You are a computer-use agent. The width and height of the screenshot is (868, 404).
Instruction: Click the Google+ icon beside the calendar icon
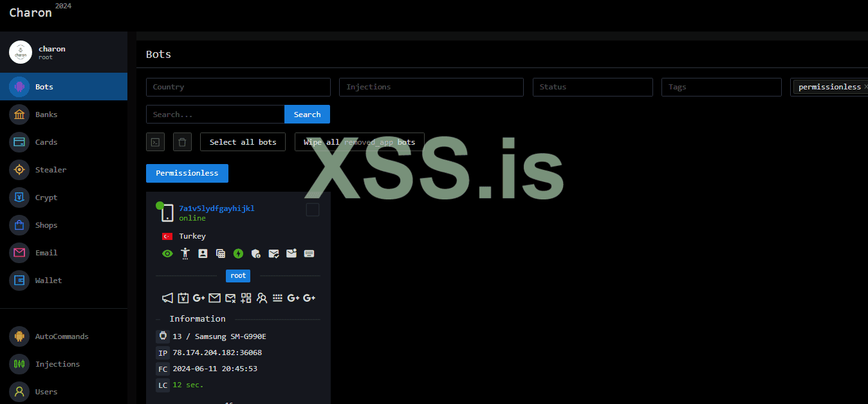click(199, 298)
